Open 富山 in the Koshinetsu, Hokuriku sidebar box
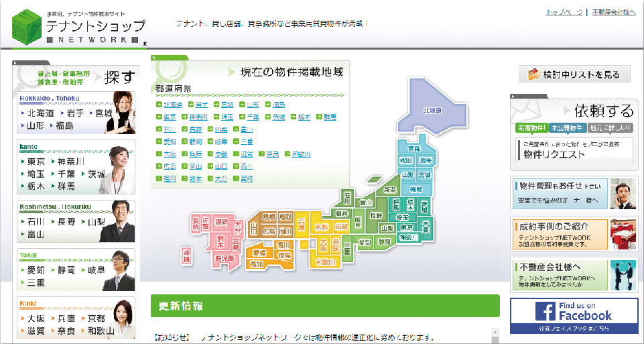 tap(36, 234)
